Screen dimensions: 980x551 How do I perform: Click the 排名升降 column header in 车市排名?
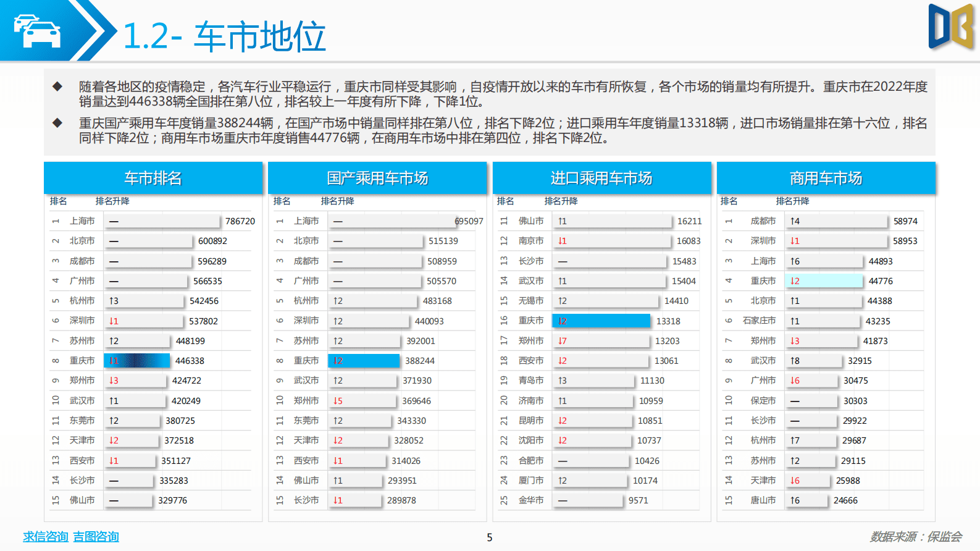[112, 201]
